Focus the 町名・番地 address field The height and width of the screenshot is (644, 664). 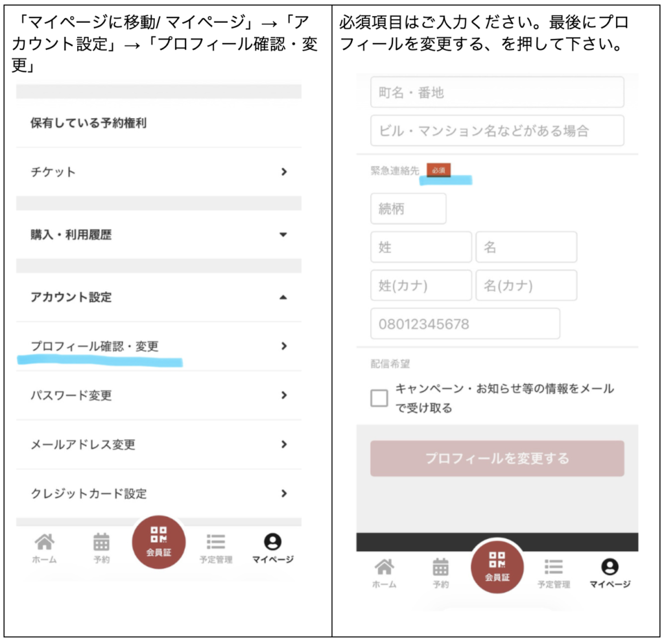(497, 93)
